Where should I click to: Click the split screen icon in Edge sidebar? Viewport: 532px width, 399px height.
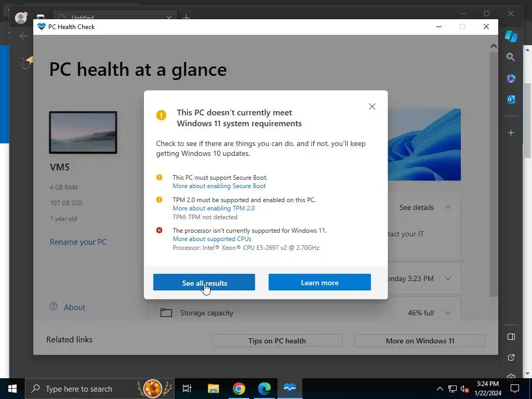[x=511, y=337]
